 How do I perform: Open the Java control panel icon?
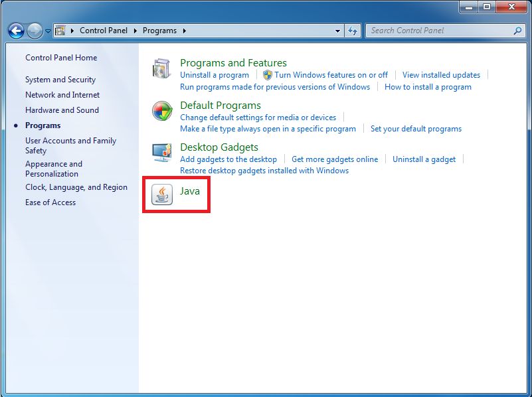point(161,195)
